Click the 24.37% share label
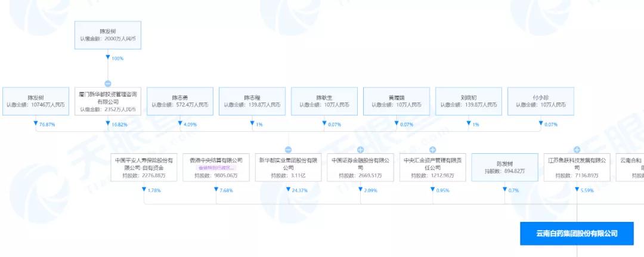This screenshot has height=257, width=644. [300, 190]
